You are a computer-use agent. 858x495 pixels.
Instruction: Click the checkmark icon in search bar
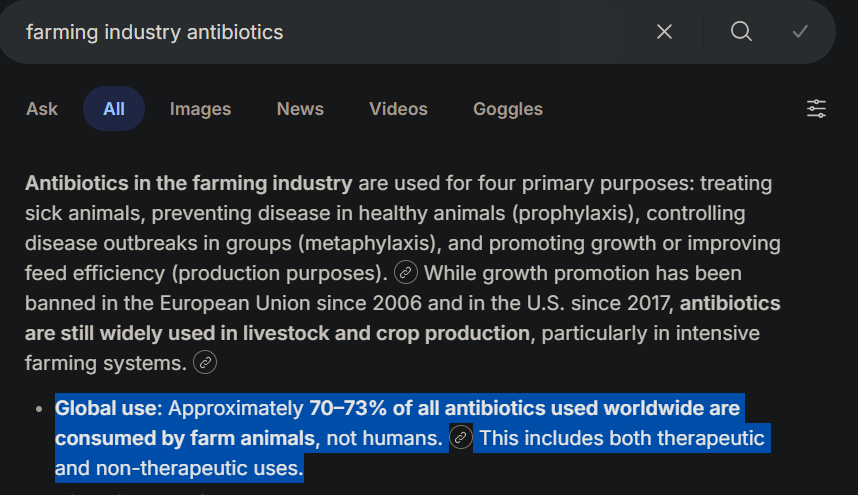click(800, 32)
